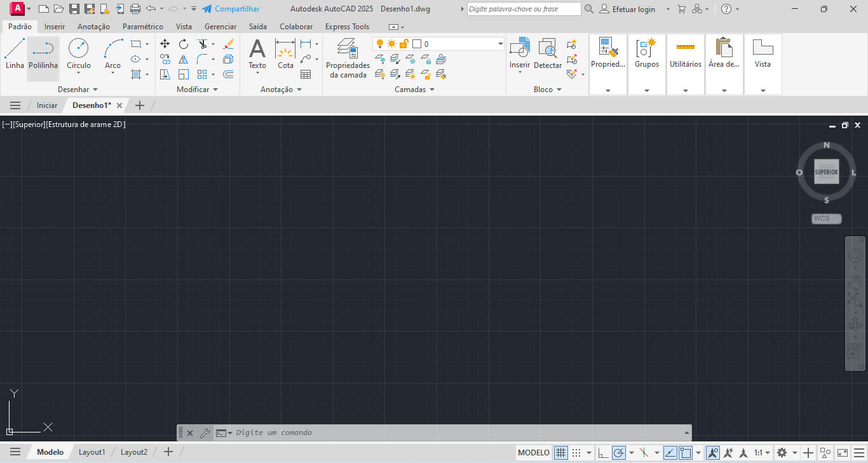Toggle grid display in status bar
This screenshot has height=463, width=868.
560,453
